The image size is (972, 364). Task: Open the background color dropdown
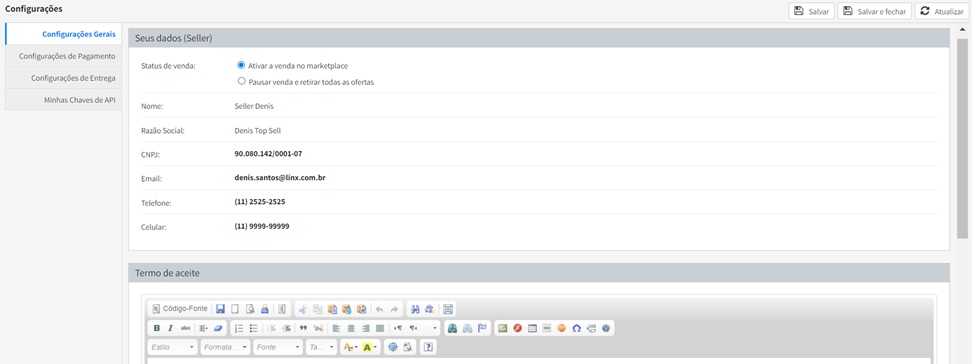click(370, 347)
